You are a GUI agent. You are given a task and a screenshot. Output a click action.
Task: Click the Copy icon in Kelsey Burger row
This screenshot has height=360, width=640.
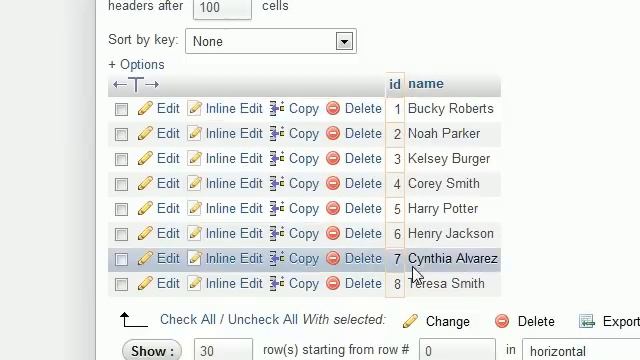click(277, 158)
